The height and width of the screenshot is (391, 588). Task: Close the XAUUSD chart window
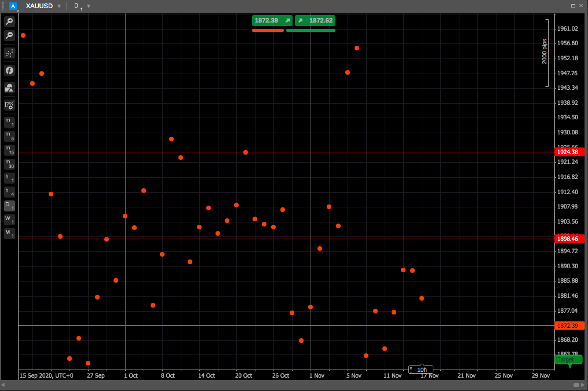(581, 6)
